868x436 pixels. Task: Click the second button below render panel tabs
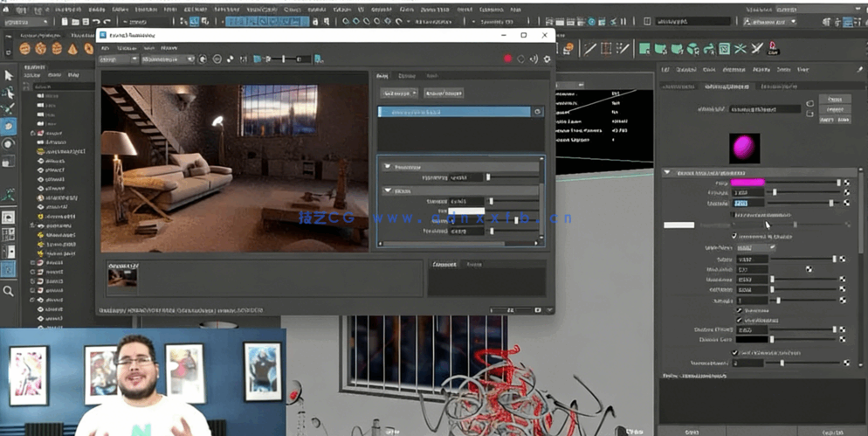(444, 93)
